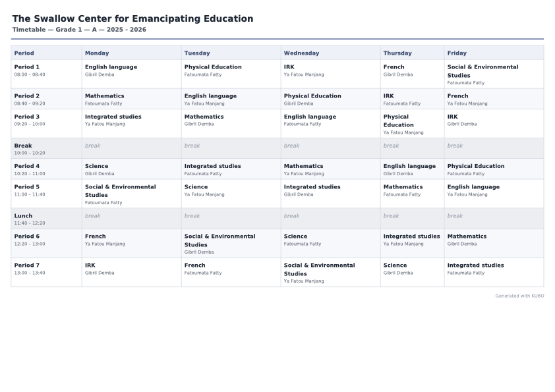
Task: Click the Period 4 row label
Action: 46,169
